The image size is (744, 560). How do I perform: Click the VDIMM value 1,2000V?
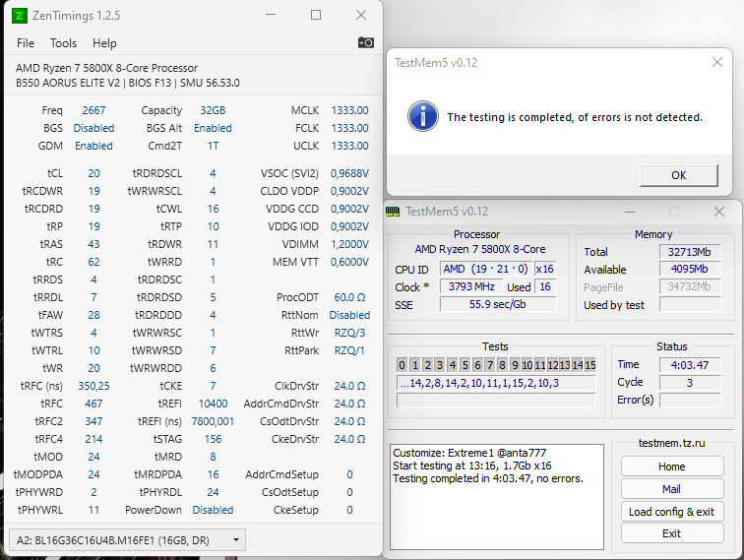[349, 244]
